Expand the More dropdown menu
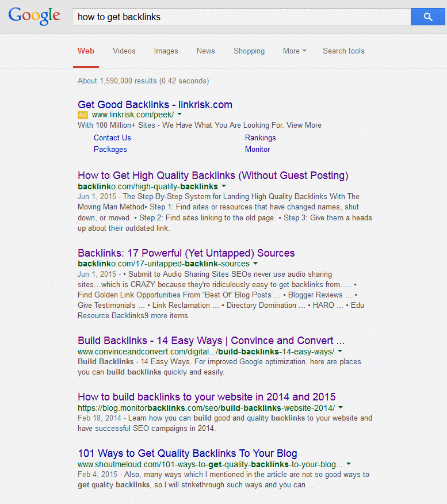This screenshot has width=447, height=504. [295, 51]
